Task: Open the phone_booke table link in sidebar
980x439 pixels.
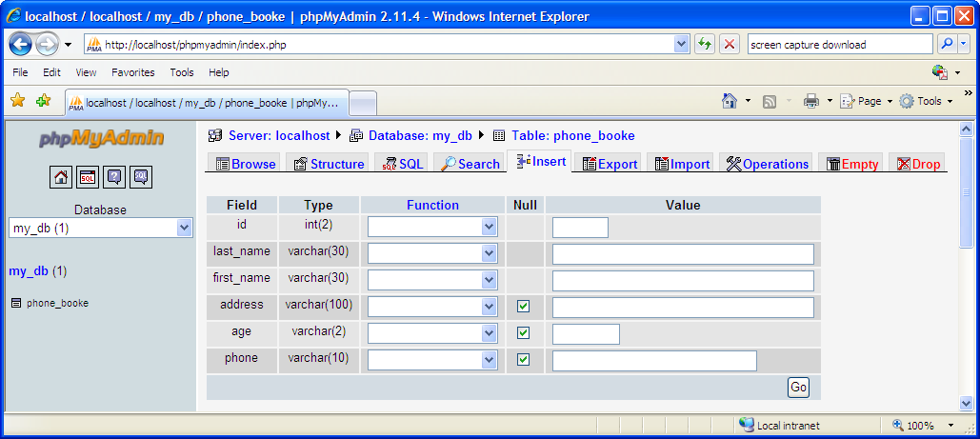Action: click(57, 303)
